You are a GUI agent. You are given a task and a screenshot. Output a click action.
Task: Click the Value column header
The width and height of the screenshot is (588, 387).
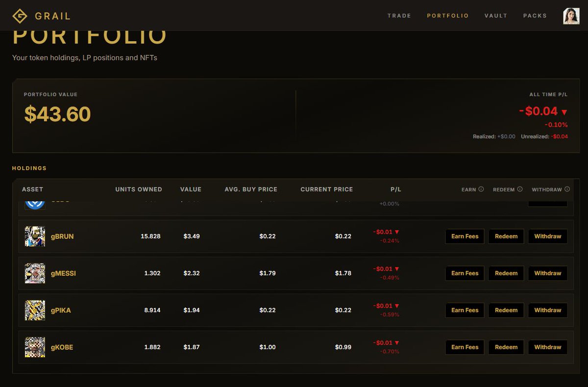point(191,189)
